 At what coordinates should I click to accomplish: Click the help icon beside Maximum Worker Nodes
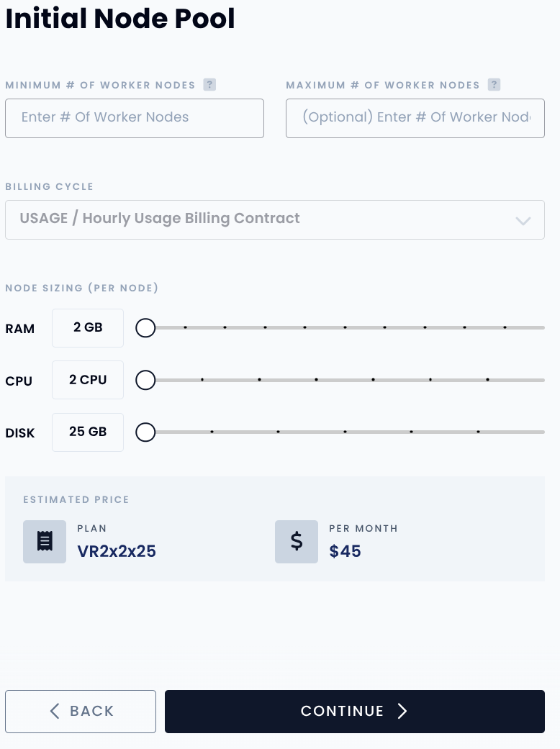494,84
